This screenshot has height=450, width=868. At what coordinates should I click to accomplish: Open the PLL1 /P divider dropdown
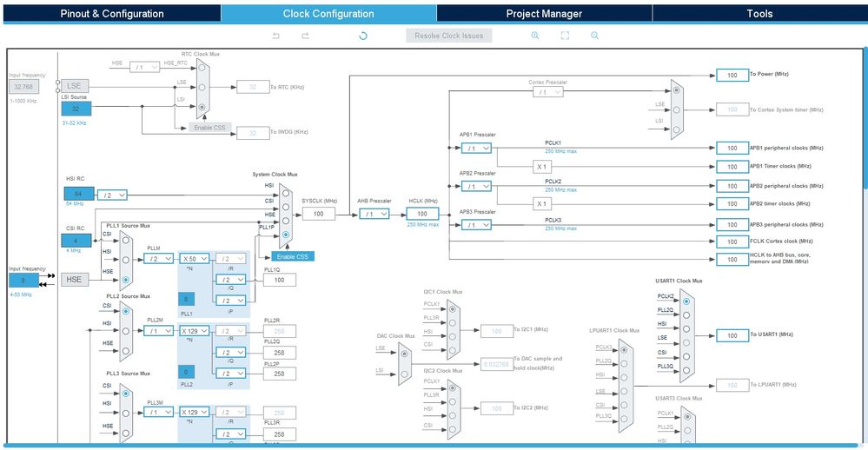(x=230, y=301)
